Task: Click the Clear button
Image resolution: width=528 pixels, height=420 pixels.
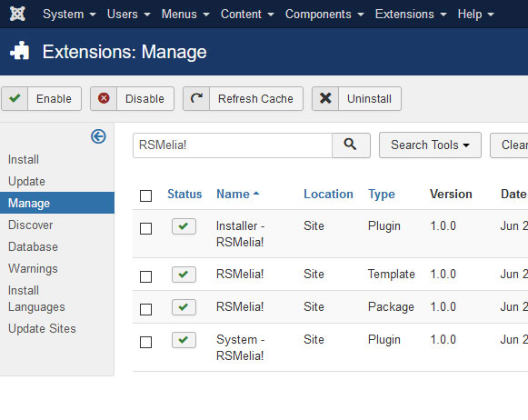Action: tap(509, 145)
